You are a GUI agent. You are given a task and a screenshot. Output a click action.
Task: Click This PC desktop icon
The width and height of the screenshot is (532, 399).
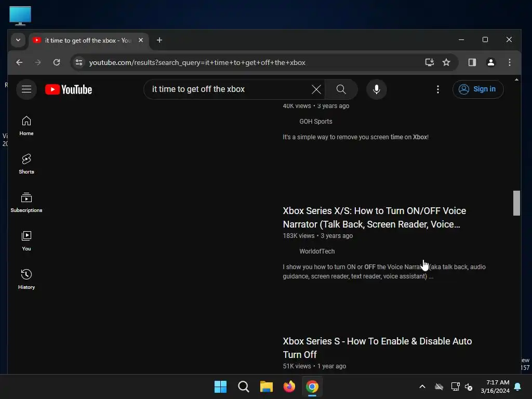coord(20,16)
